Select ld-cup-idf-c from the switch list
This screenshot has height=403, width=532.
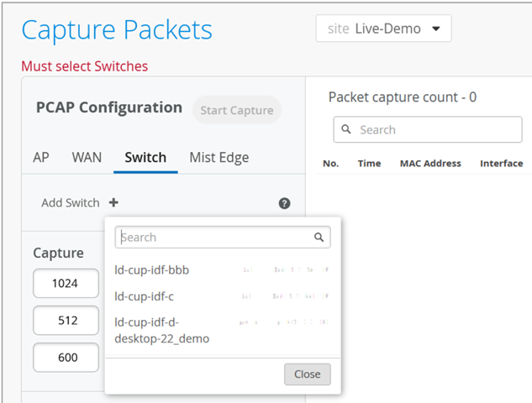coord(145,296)
